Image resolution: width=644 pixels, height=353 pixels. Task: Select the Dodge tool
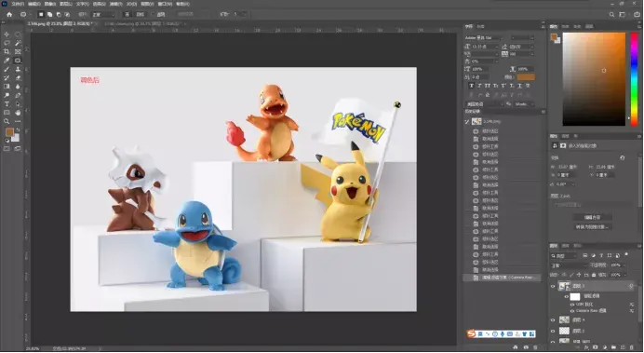click(x=7, y=95)
